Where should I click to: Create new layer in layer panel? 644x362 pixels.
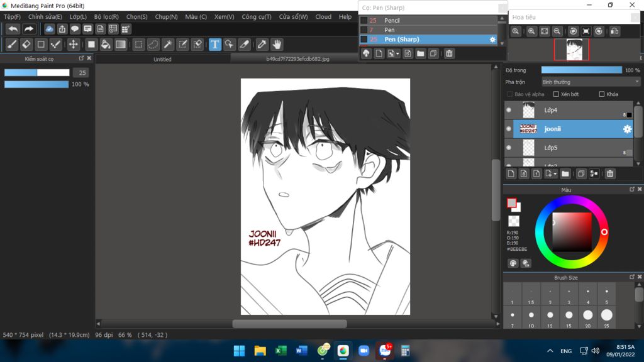coord(511,173)
